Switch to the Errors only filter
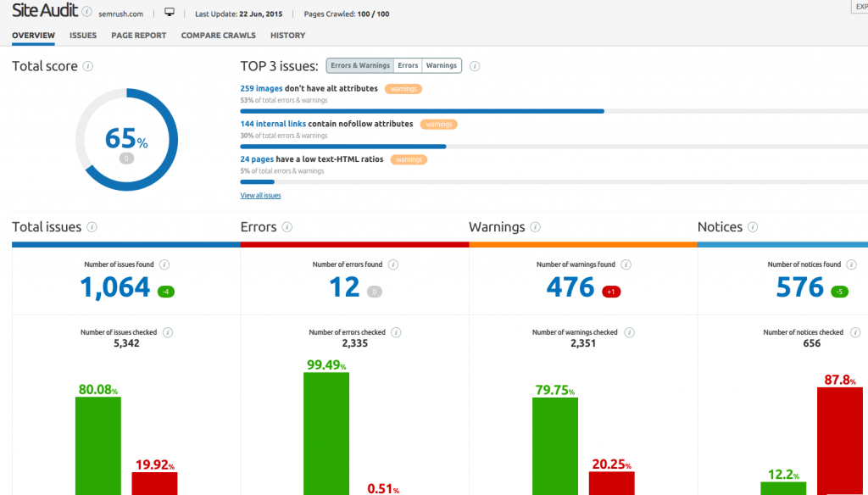This screenshot has height=495, width=868. [x=407, y=64]
